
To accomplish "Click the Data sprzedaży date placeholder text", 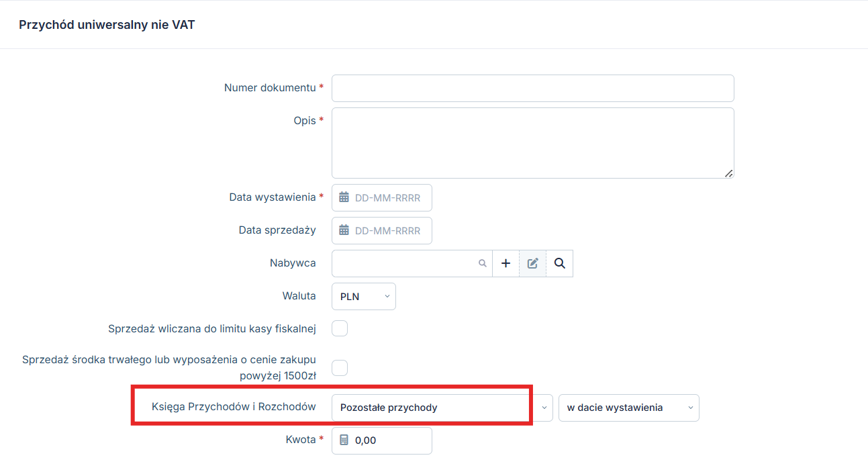I will tap(387, 230).
